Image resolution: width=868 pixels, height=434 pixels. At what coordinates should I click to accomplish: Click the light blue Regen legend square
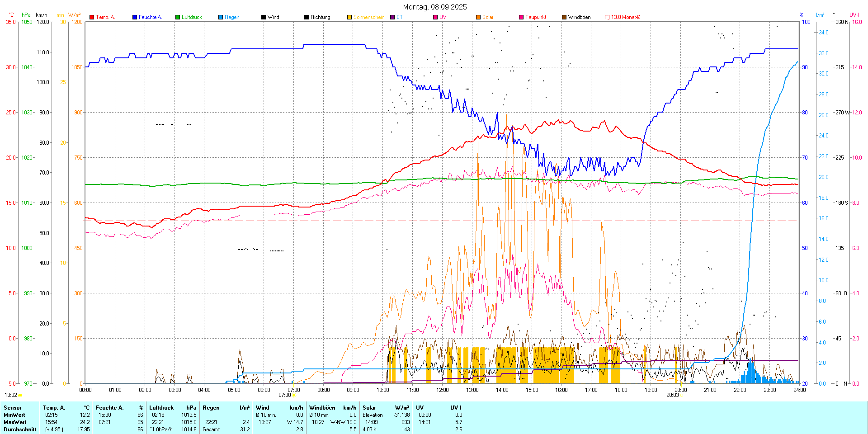tap(221, 17)
